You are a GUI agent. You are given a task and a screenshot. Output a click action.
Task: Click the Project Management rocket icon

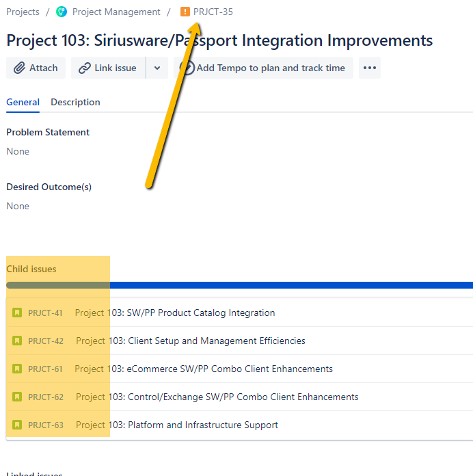pyautogui.click(x=62, y=12)
